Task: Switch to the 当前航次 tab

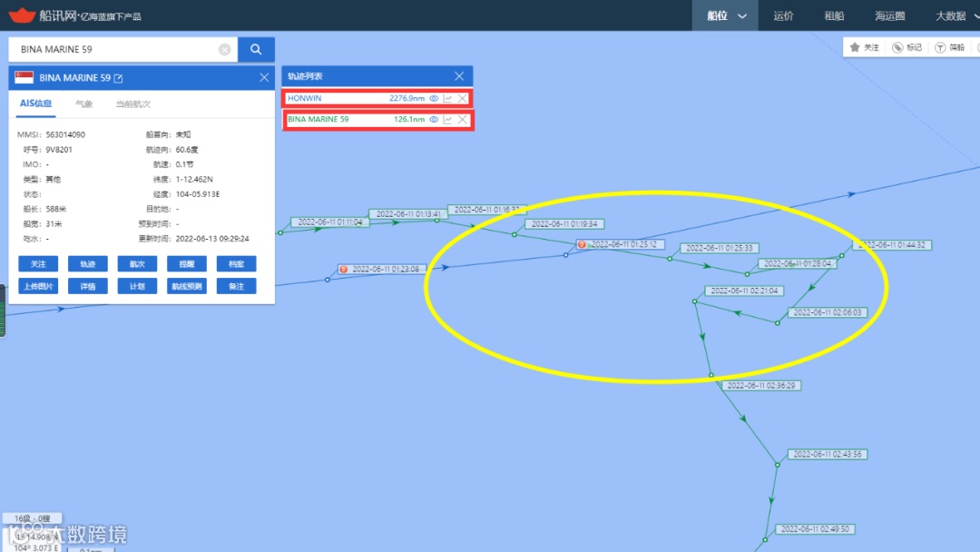Action: 132,103
